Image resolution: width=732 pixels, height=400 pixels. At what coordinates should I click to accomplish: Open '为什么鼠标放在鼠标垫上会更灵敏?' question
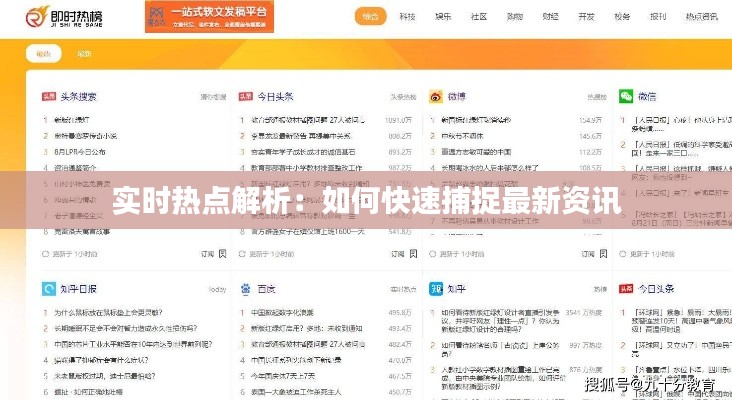click(108, 312)
